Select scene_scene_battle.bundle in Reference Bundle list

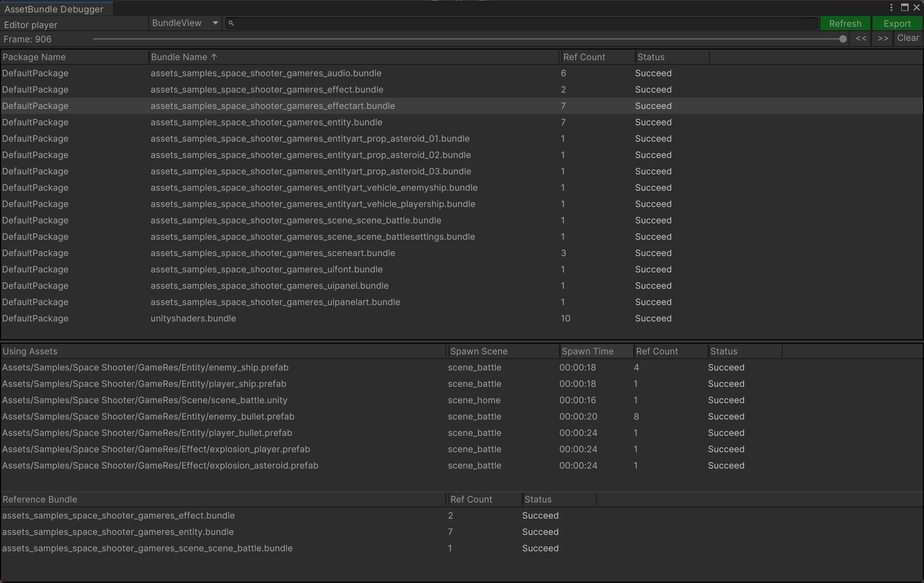462,548
